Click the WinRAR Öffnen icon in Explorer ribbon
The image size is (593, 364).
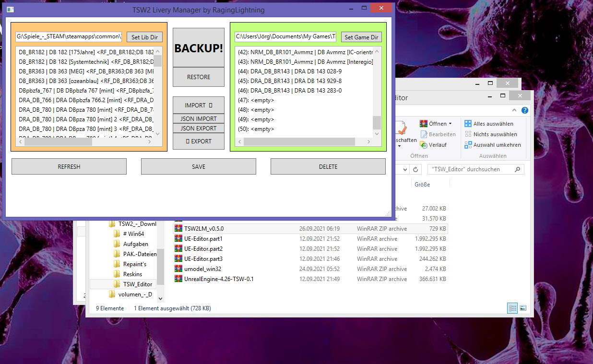click(x=424, y=124)
